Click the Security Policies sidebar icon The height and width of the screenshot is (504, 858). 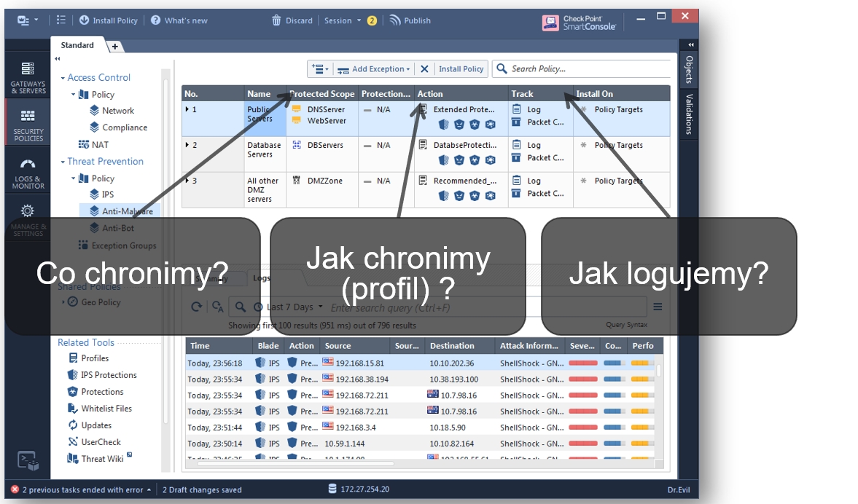pos(28,125)
